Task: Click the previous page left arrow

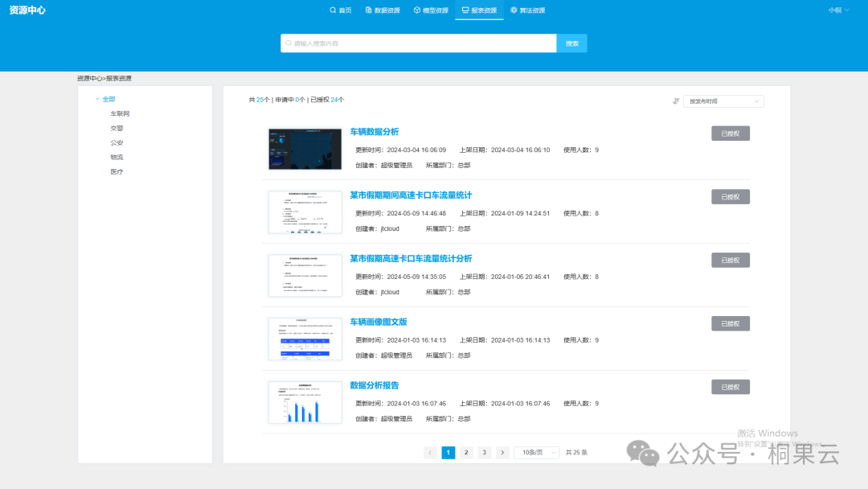Action: (x=430, y=453)
